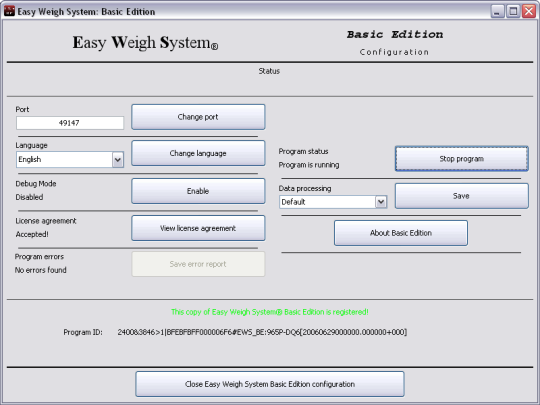
Task: Click the 'Program status' label
Action: click(x=303, y=152)
